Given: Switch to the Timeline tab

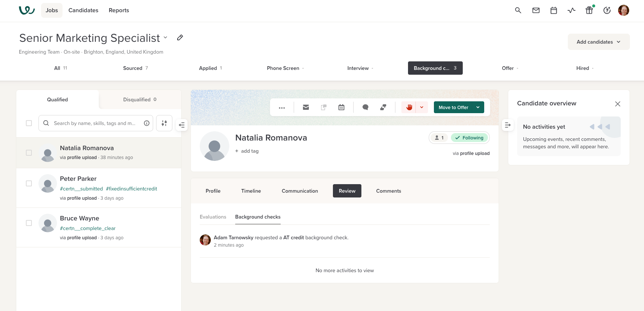Looking at the screenshot, I should click(251, 191).
